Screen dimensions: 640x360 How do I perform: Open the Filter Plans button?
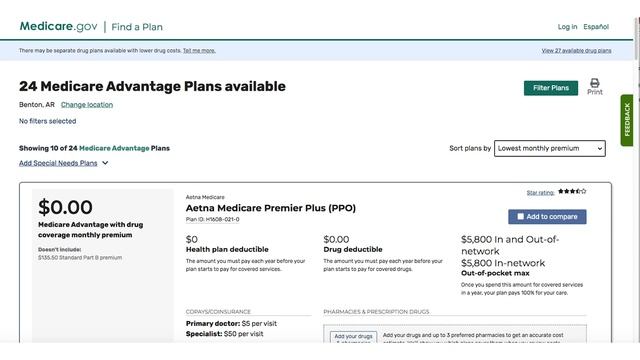click(551, 88)
